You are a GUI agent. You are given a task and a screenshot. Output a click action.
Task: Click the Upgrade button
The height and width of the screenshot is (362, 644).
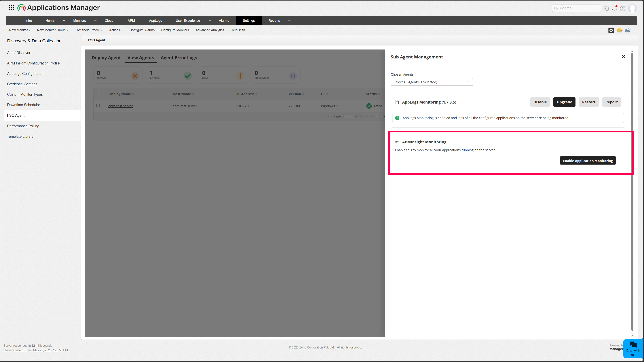(564, 102)
